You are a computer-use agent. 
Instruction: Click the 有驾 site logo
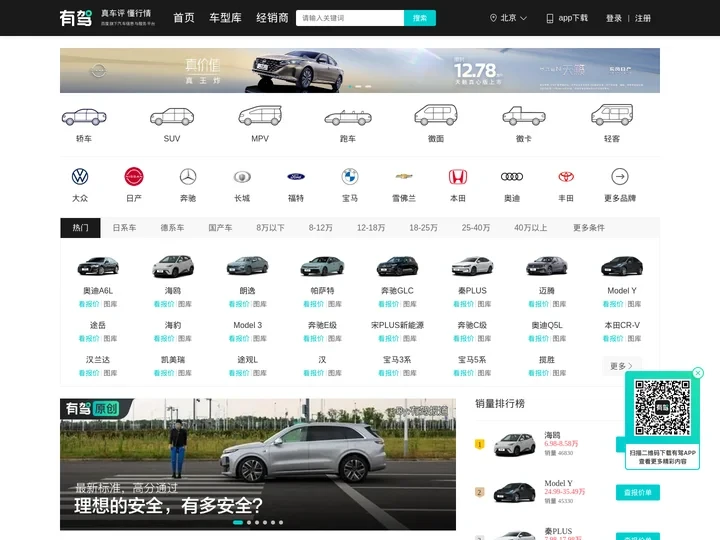click(76, 18)
